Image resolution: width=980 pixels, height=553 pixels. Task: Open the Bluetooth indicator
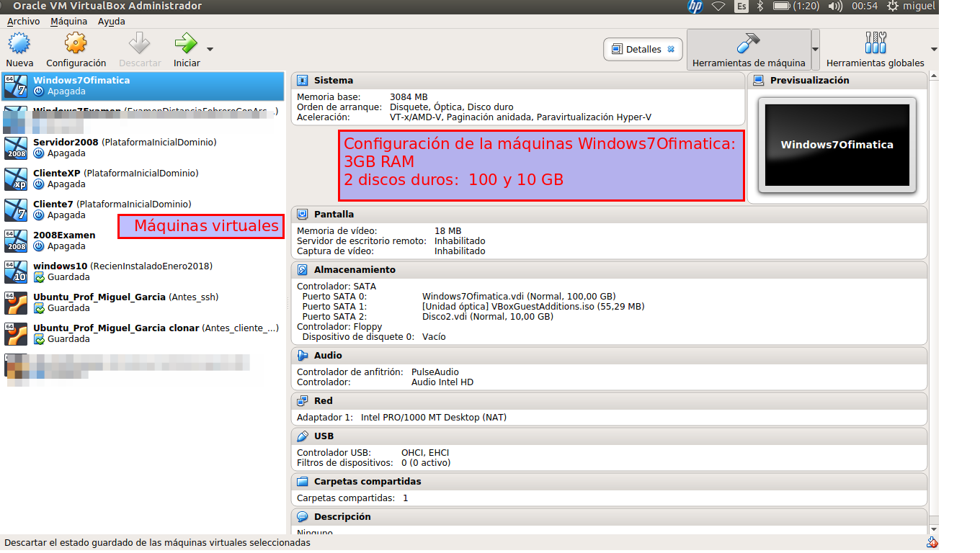759,6
